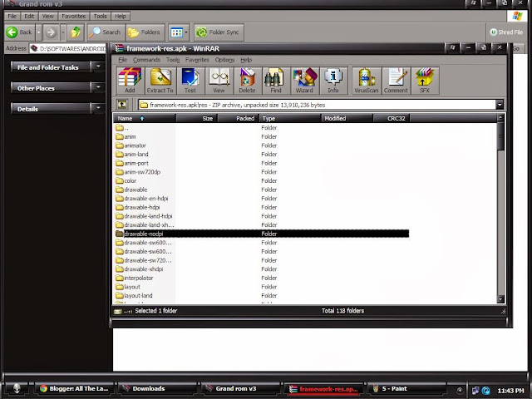Run VirusScan from toolbar
The height and width of the screenshot is (399, 532).
(366, 81)
